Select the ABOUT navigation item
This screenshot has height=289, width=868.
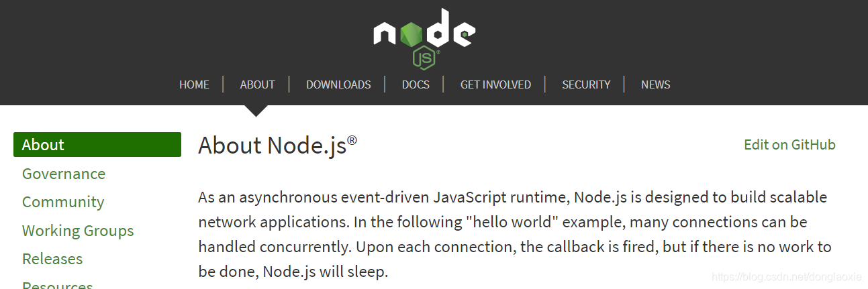tap(257, 84)
